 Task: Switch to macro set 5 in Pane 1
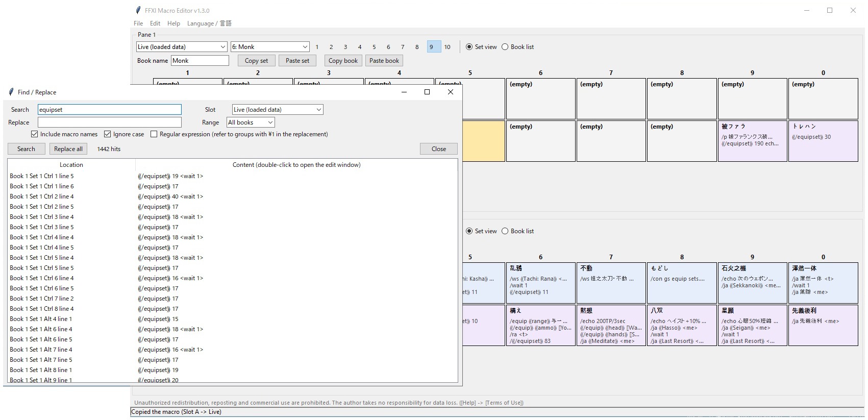point(374,47)
